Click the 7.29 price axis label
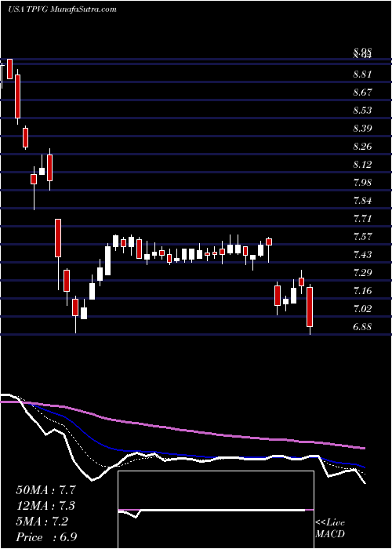Screen dimensions: 392x549 click(x=362, y=272)
